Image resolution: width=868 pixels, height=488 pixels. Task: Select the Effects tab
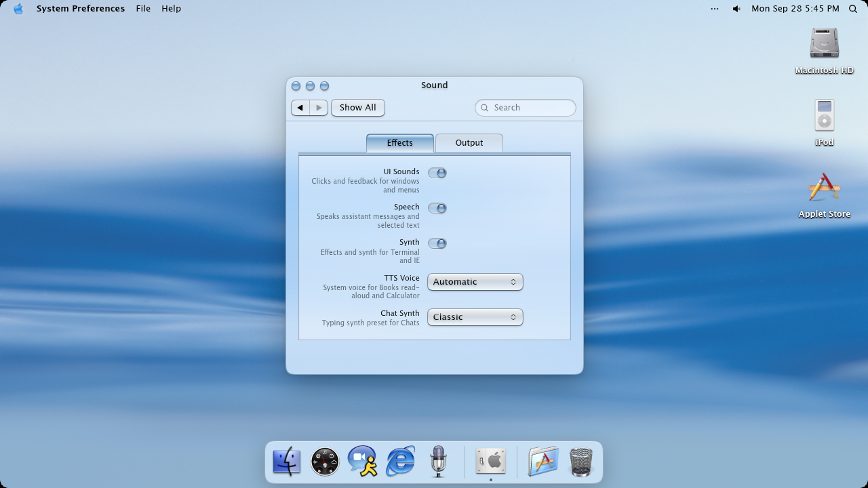point(400,143)
